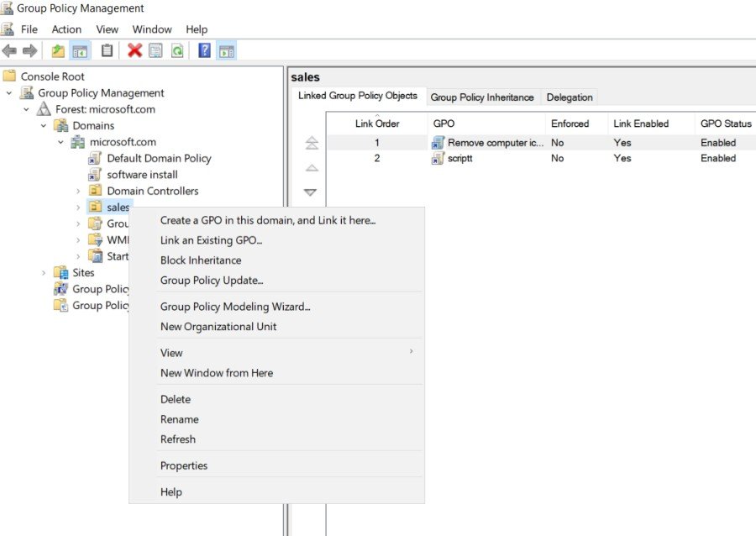Select the Linked Group Policy Objects tab
The image size is (756, 536).
[x=358, y=96]
